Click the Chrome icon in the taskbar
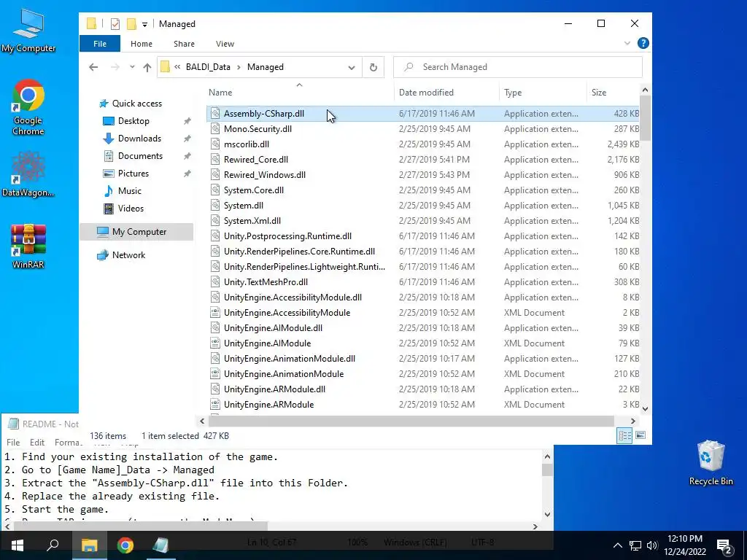Screen dimensions: 747x560 pos(125,545)
